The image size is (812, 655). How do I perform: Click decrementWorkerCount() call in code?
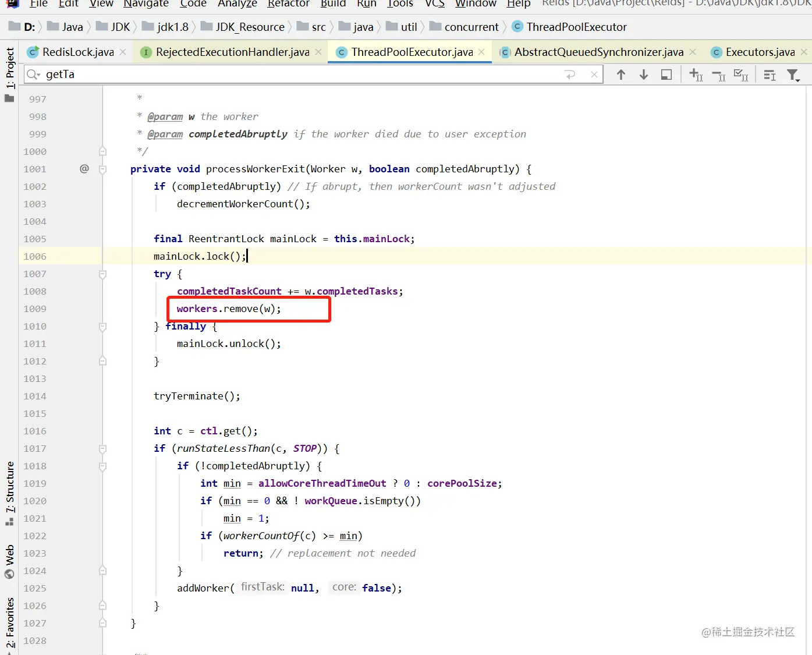tap(243, 204)
